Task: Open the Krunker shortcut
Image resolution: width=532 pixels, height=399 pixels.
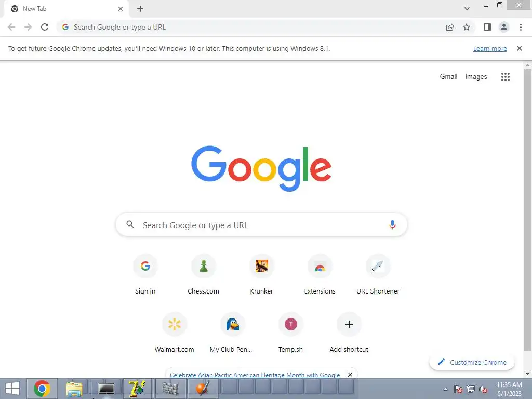Action: coord(262,274)
